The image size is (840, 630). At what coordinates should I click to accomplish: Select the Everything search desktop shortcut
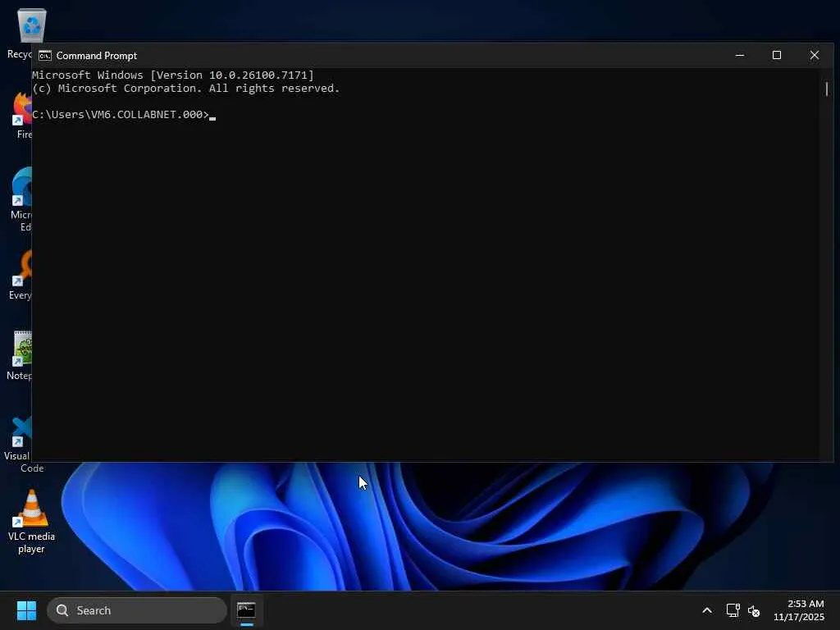click(21, 276)
